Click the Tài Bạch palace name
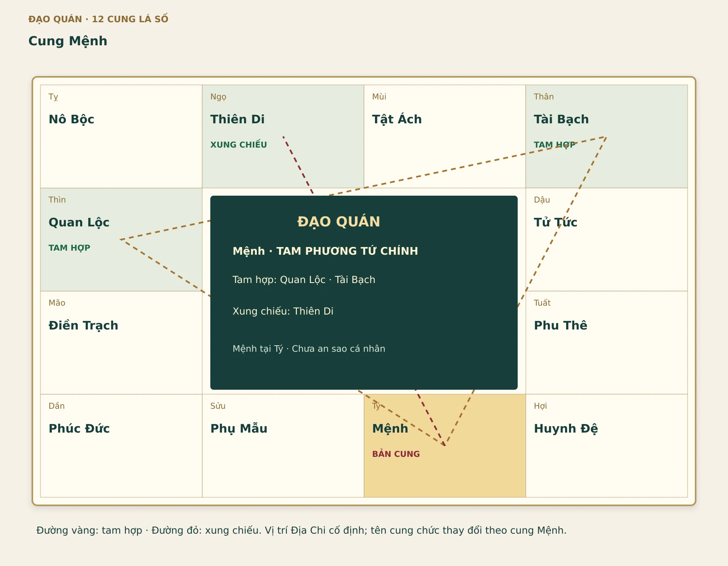728x566 pixels. tap(561, 119)
